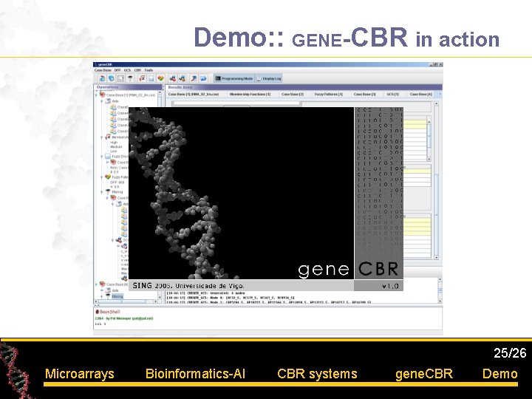Toggle Programming Mode button
Screen dimensions: 532x399
(234, 78)
